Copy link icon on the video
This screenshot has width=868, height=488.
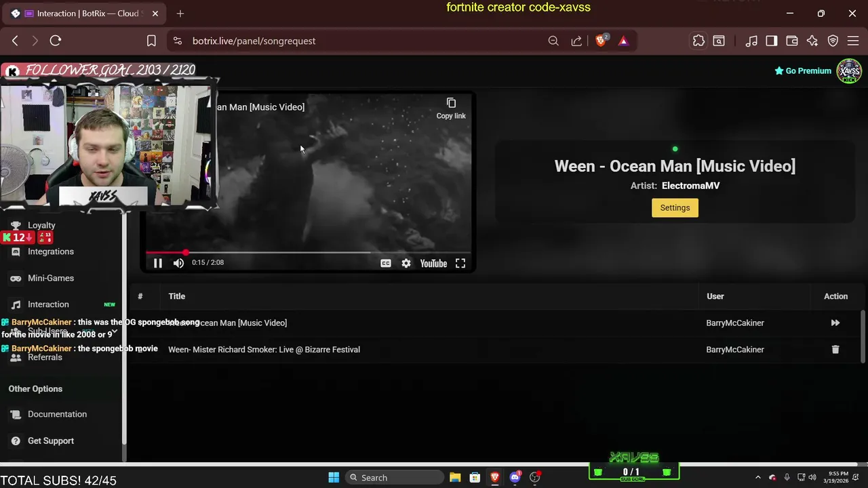click(451, 108)
